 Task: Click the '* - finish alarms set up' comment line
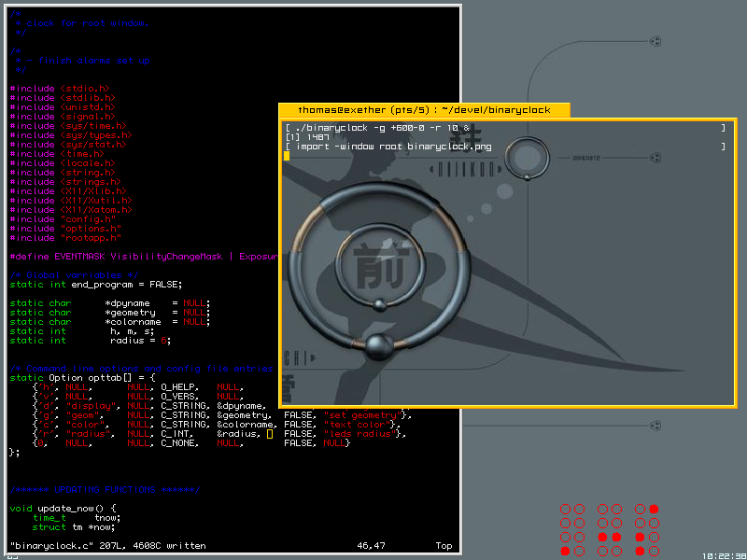(x=82, y=61)
